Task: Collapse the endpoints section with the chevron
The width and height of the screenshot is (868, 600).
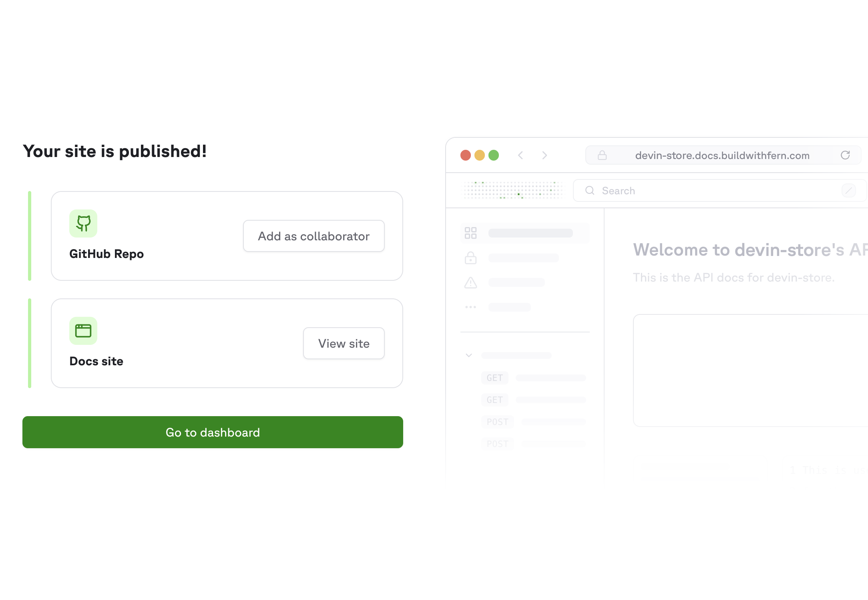Action: (468, 355)
